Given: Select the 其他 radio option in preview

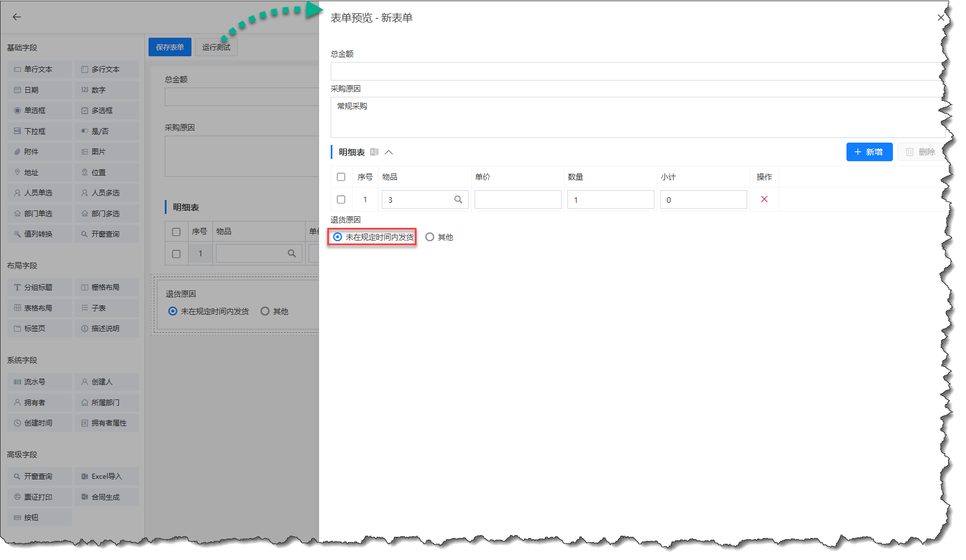Looking at the screenshot, I should [x=430, y=237].
